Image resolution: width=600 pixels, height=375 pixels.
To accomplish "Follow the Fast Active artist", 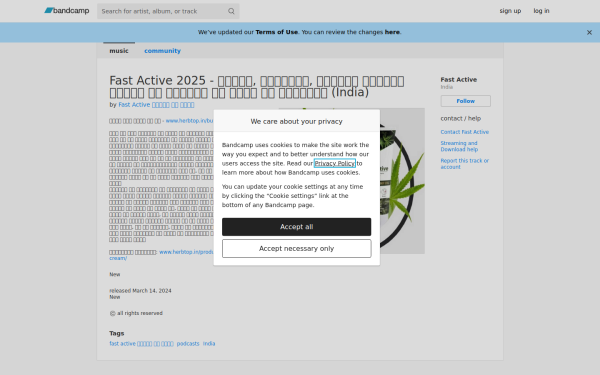I will [465, 101].
